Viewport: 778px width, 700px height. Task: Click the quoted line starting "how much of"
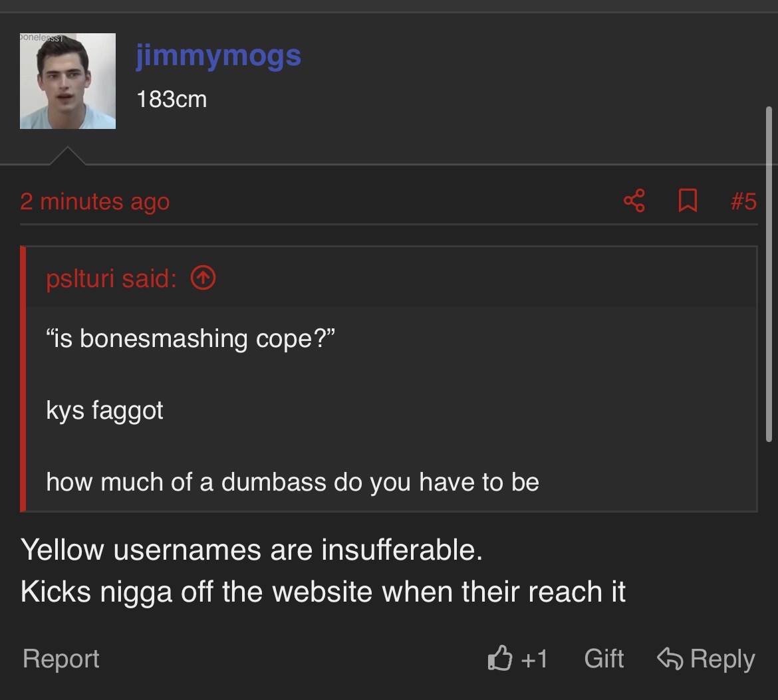(x=293, y=482)
